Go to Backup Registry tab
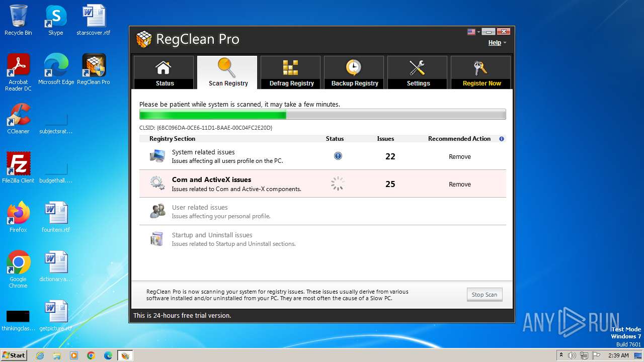The width and height of the screenshot is (644, 362). coord(354,72)
